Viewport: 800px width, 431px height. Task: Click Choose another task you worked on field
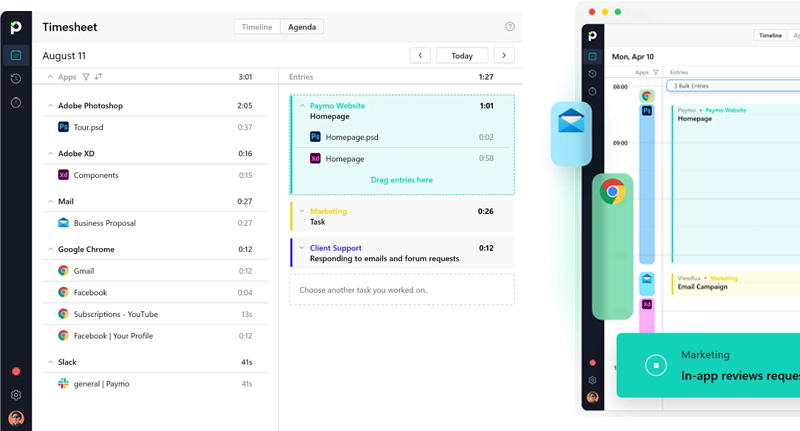point(402,290)
